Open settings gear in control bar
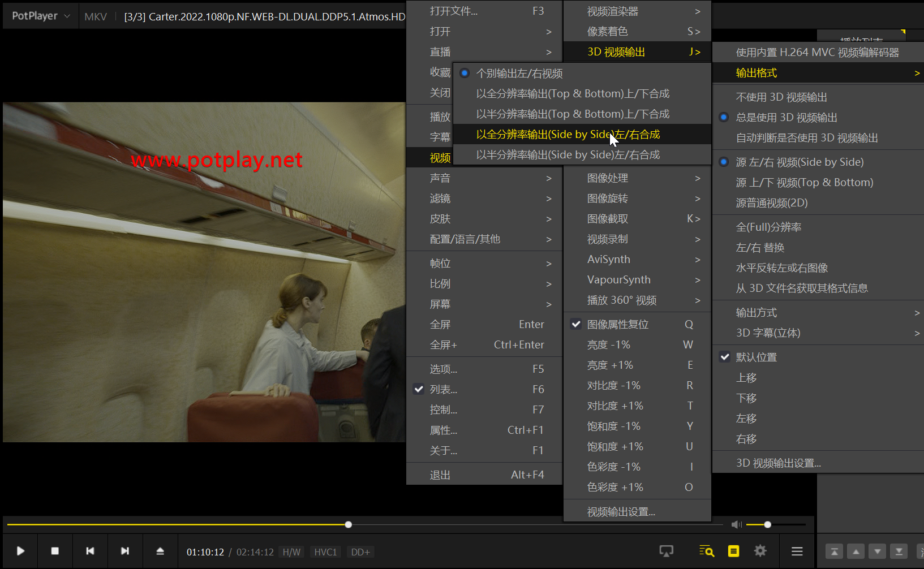 pos(760,551)
